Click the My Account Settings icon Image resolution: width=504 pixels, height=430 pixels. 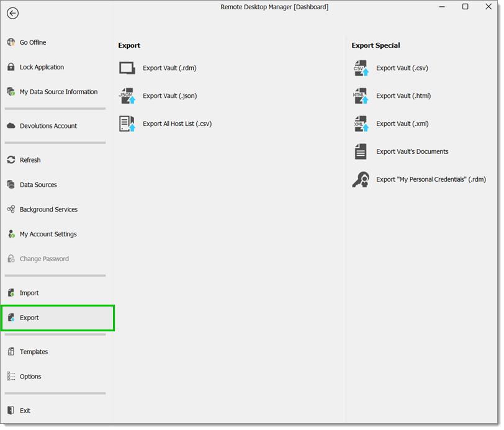(11, 234)
